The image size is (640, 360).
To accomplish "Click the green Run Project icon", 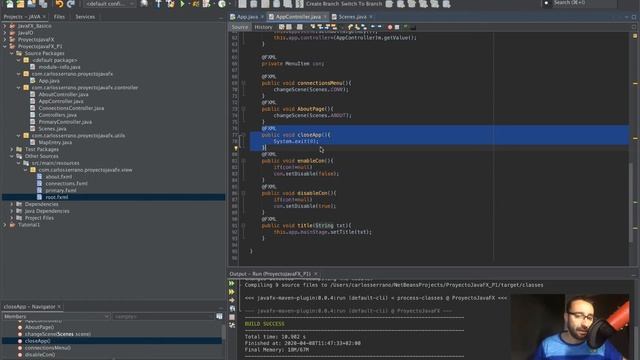I will (x=182, y=4).
